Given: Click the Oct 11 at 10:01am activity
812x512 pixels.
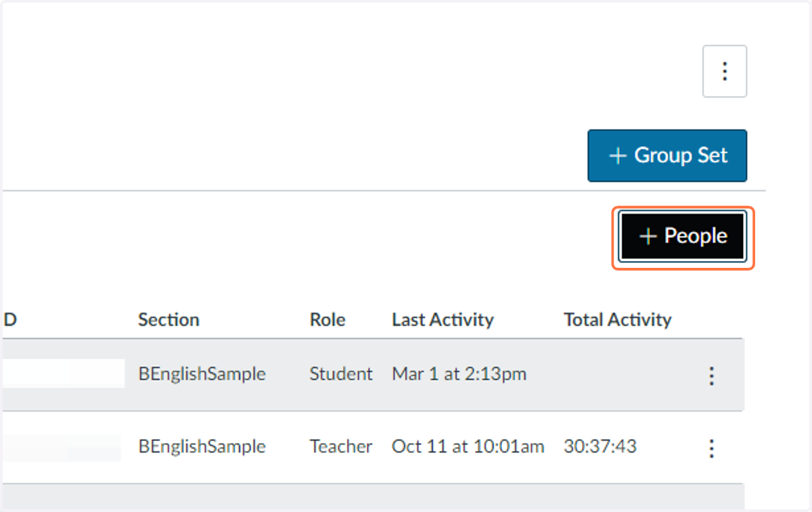Looking at the screenshot, I should pyautogui.click(x=468, y=446).
